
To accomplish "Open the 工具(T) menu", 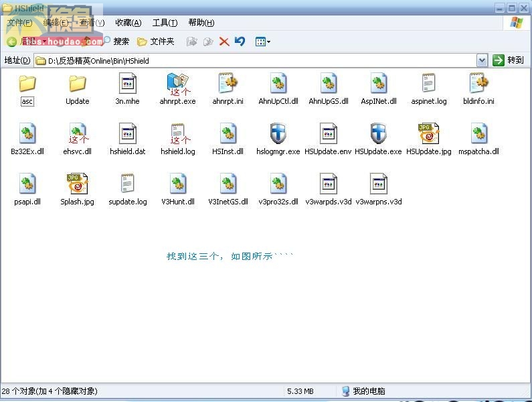I will coord(165,23).
